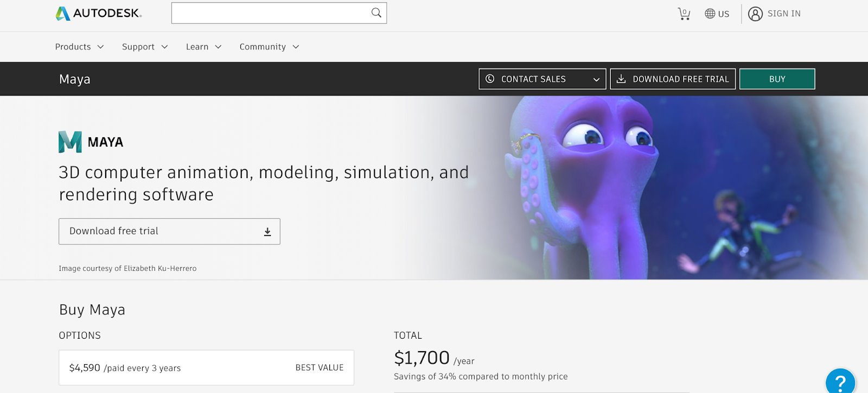
Task: Click the blue help question mark
Action: pyautogui.click(x=840, y=382)
